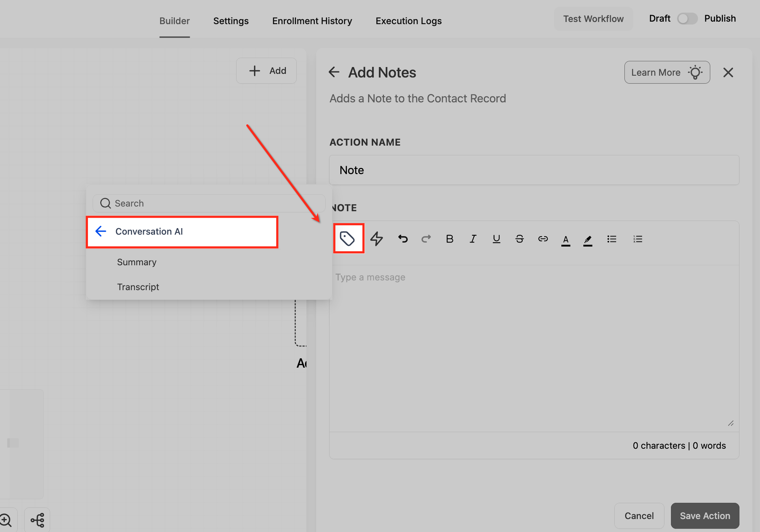Underline the selected note text
Screen dimensions: 760x532
[496, 239]
